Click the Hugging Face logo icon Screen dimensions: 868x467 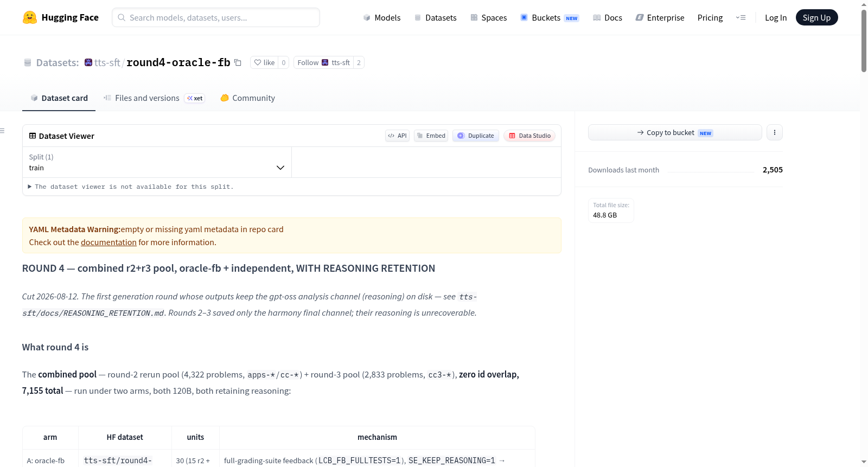click(30, 17)
